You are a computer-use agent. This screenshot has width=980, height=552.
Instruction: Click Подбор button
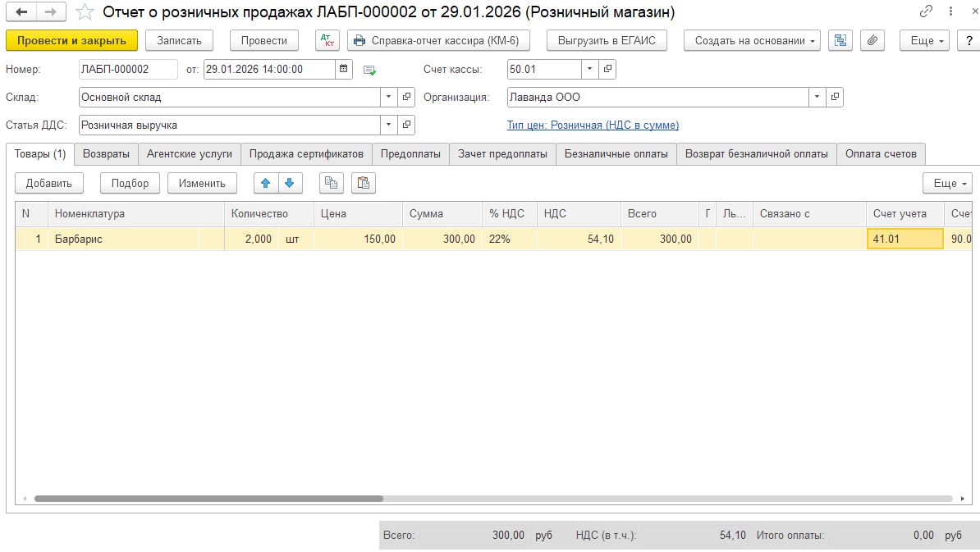(130, 183)
